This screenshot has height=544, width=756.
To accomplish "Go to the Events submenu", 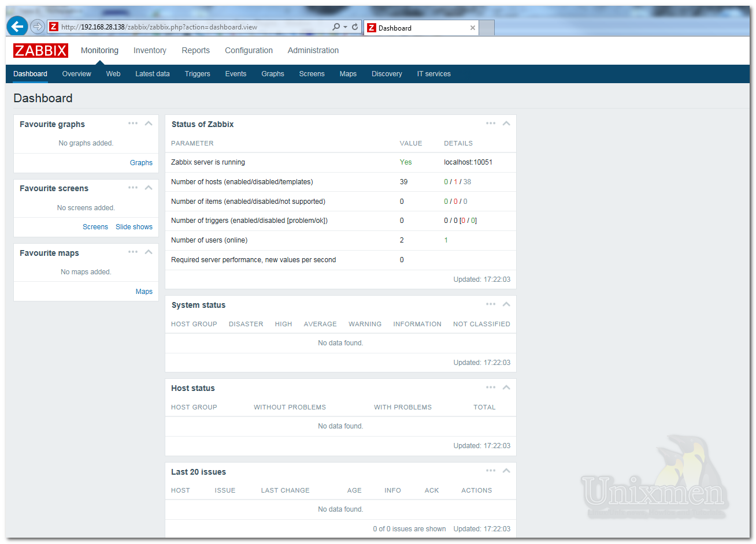I will [235, 74].
